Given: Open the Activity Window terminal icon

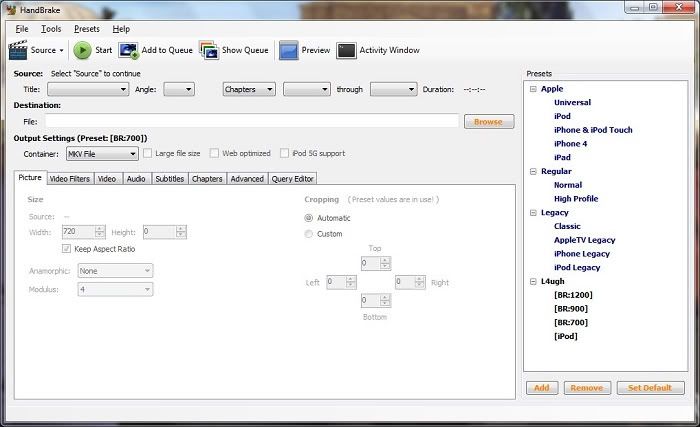Looking at the screenshot, I should [x=346, y=50].
